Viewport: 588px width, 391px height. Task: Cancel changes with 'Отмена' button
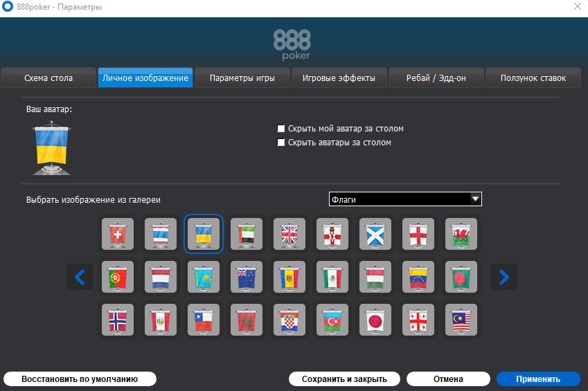pos(448,379)
